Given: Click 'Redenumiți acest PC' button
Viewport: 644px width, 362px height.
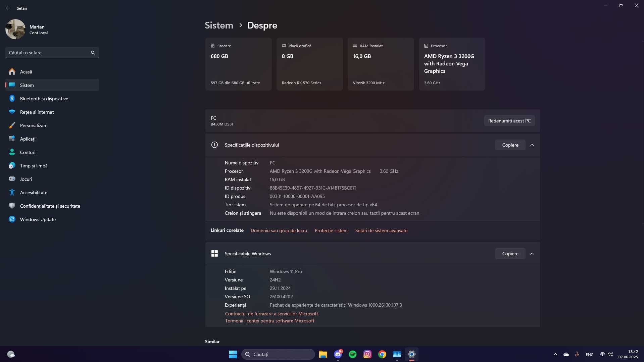Looking at the screenshot, I should pyautogui.click(x=509, y=121).
